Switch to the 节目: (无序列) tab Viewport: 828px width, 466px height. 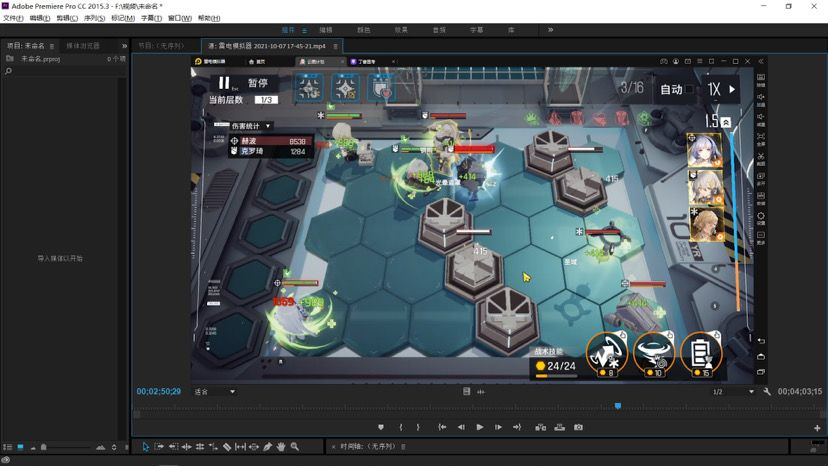click(x=162, y=46)
